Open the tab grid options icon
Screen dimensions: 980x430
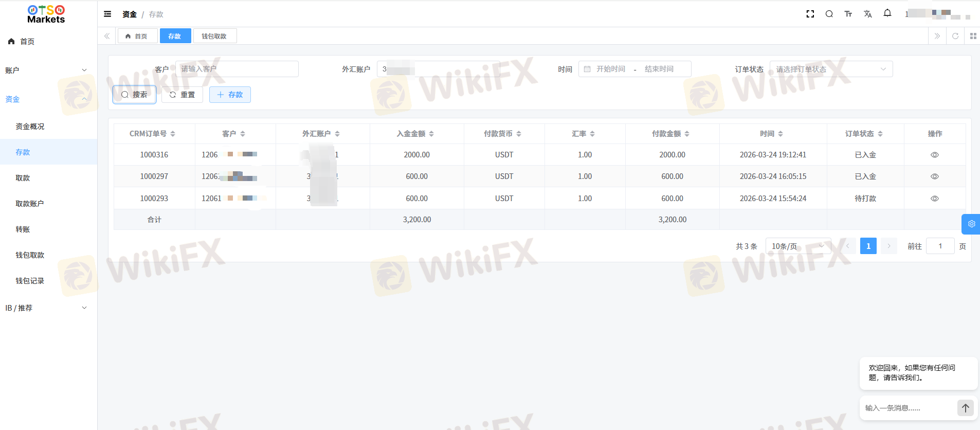click(x=973, y=36)
